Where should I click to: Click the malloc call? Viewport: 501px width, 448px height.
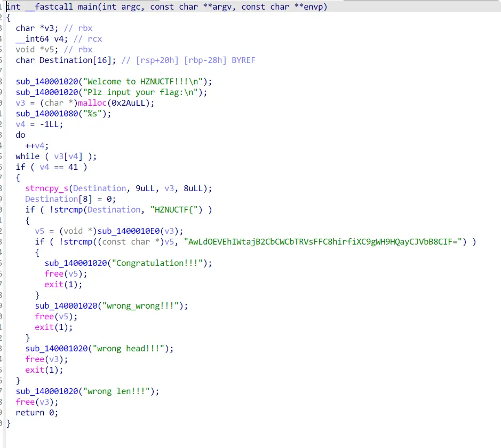92,103
